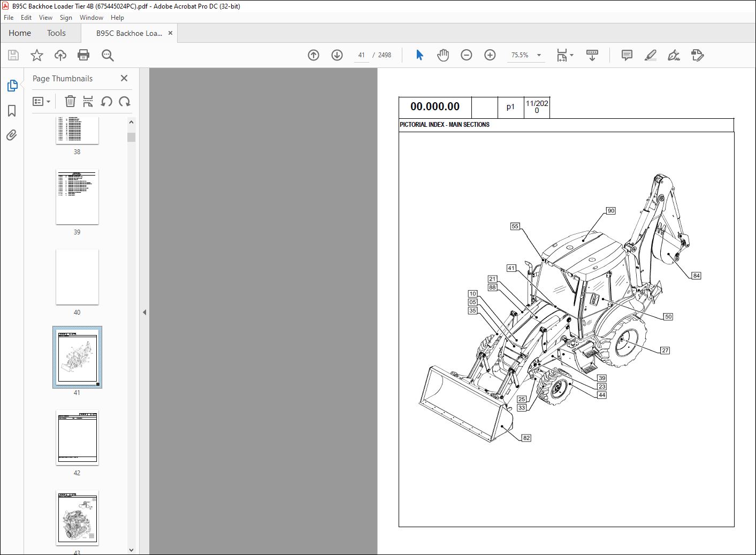This screenshot has height=555, width=756.
Task: Click section callout 33 on diagram
Action: [522, 408]
